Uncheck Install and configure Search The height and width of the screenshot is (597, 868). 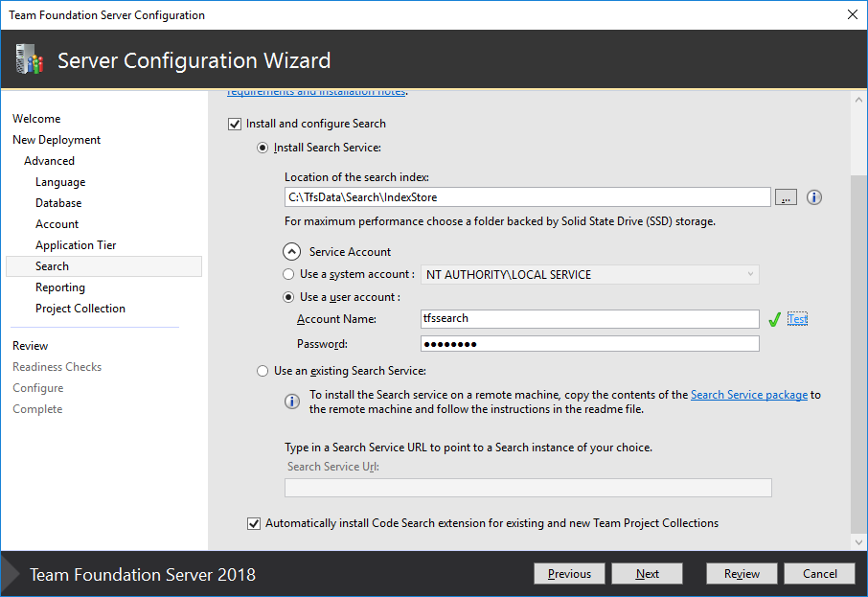[x=235, y=124]
